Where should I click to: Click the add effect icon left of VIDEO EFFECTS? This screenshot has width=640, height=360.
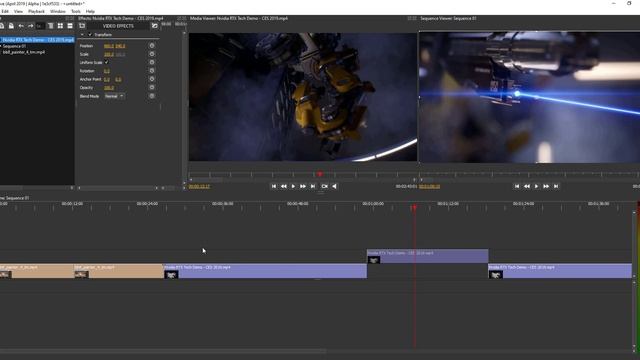tap(82, 26)
